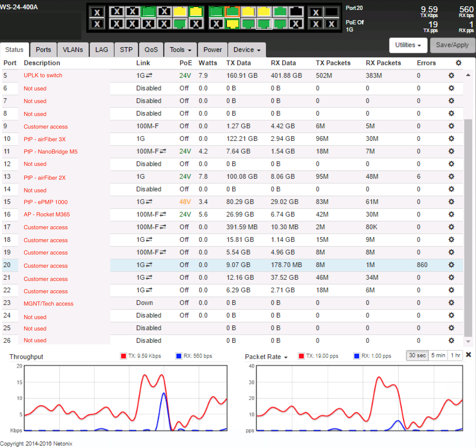Viewport: 476px width, 448px height.
Task: Open gear icon on highlighted port 20 row
Action: point(451,265)
